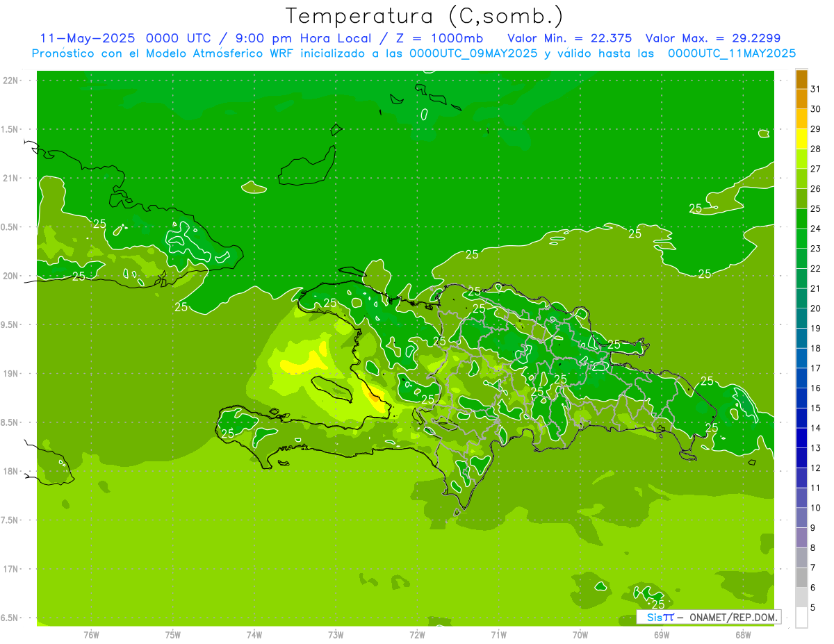The width and height of the screenshot is (834, 644).
Task: Click the teal swatch between 19 and 20 on the color scale
Action: tap(801, 318)
